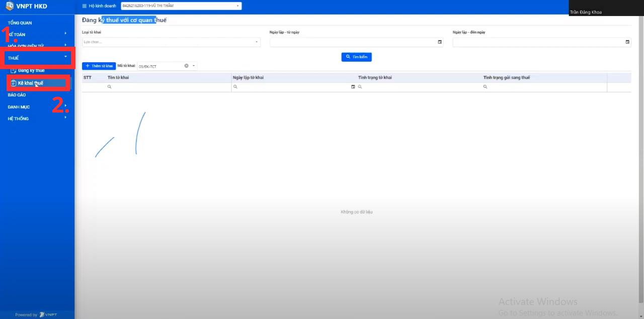Expand the Mã tờ khai dropdown arrow
This screenshot has width=644, height=319.
194,66
